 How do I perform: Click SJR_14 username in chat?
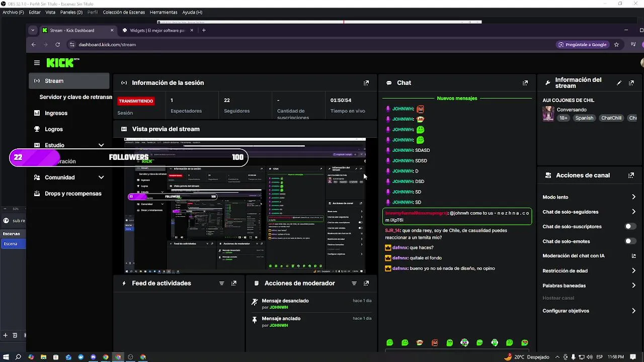pyautogui.click(x=392, y=231)
